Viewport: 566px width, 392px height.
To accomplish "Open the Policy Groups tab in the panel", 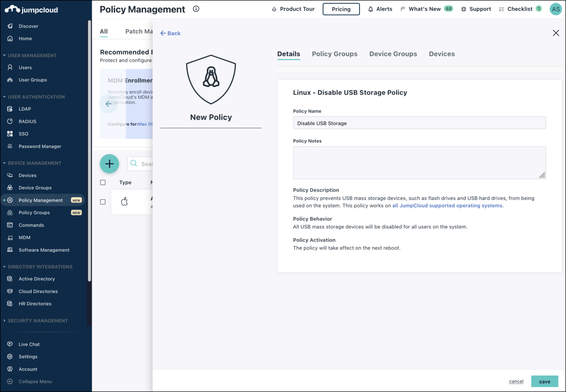I will point(334,54).
